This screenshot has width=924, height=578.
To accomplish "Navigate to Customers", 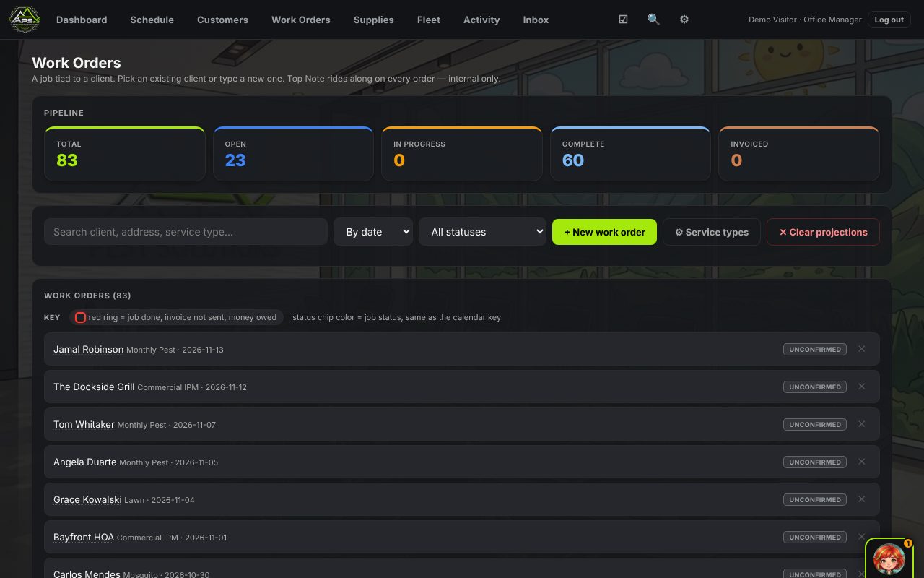I will 222,20.
